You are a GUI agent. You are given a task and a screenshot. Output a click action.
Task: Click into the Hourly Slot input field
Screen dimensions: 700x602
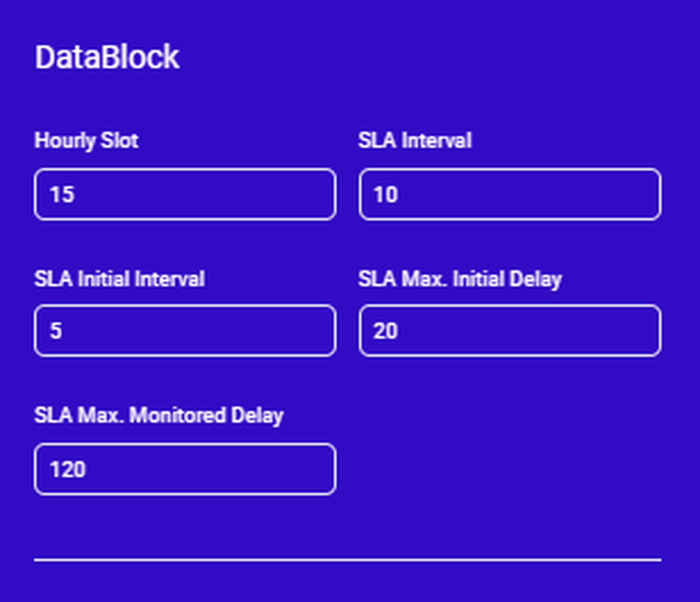185,194
